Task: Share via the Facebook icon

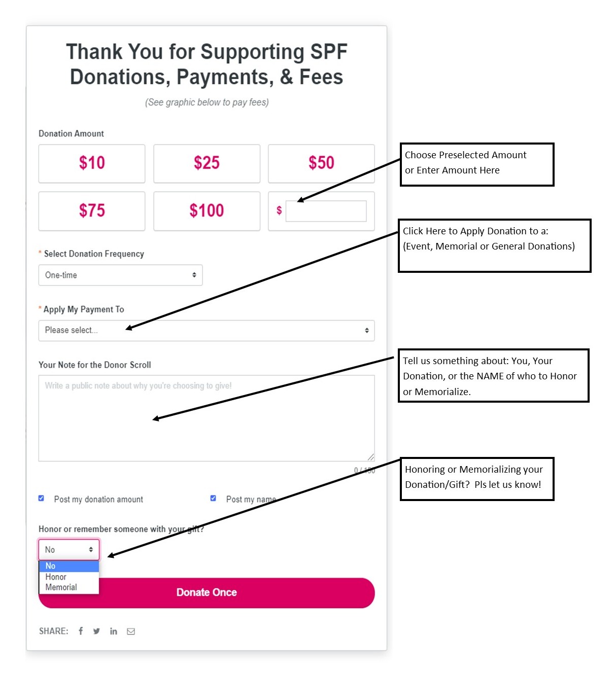Action: click(81, 631)
